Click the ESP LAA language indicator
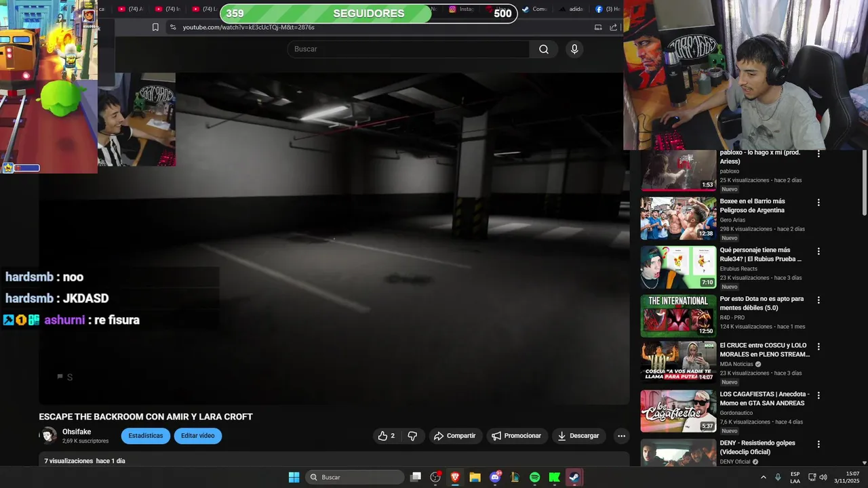The width and height of the screenshot is (868, 488). [795, 477]
